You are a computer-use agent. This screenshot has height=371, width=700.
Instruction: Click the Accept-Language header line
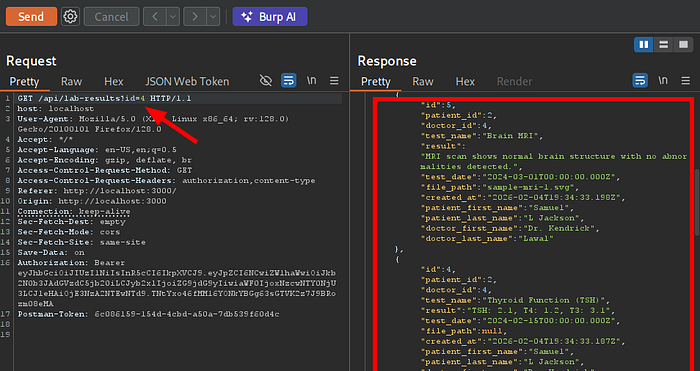pos(97,150)
